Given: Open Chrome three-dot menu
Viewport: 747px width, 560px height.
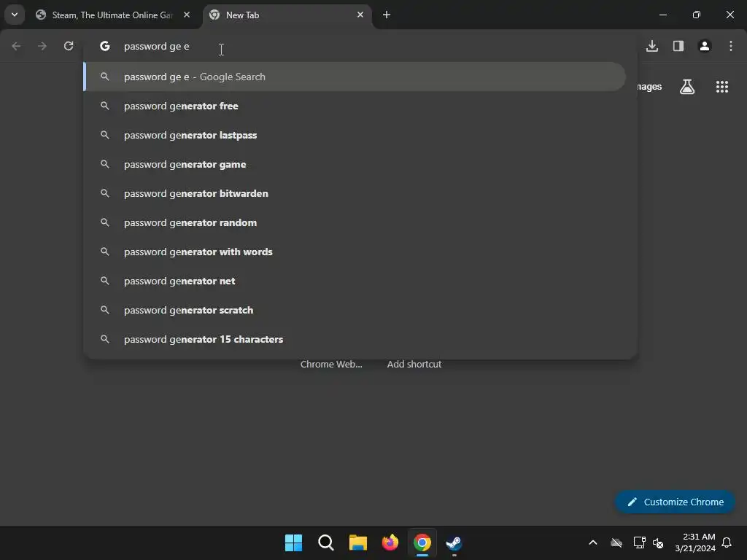Looking at the screenshot, I should 731,46.
